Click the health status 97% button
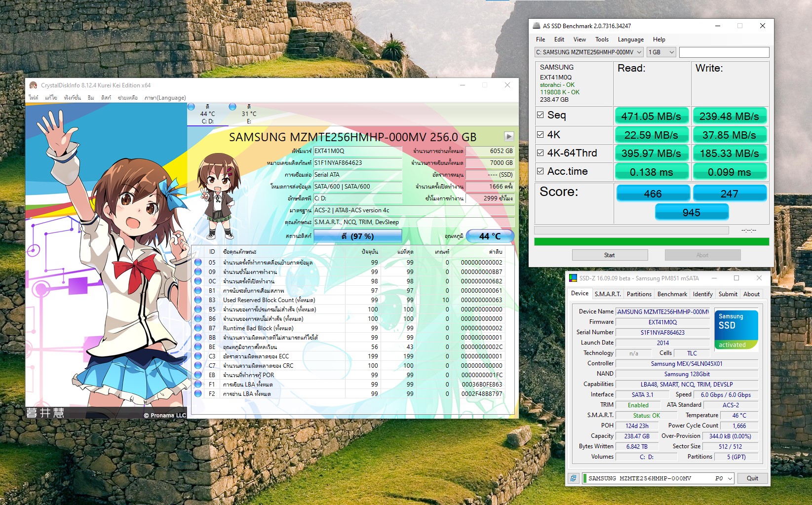 click(x=357, y=236)
